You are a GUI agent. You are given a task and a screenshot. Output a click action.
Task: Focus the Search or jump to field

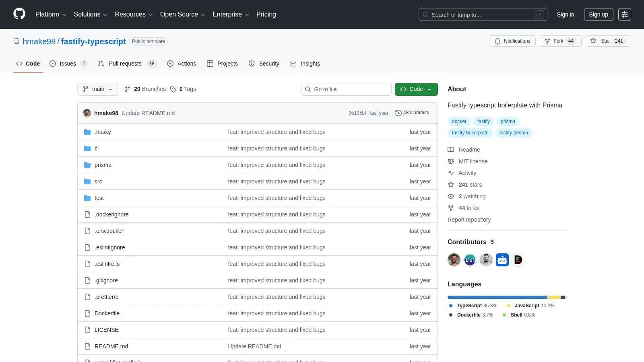(483, 14)
